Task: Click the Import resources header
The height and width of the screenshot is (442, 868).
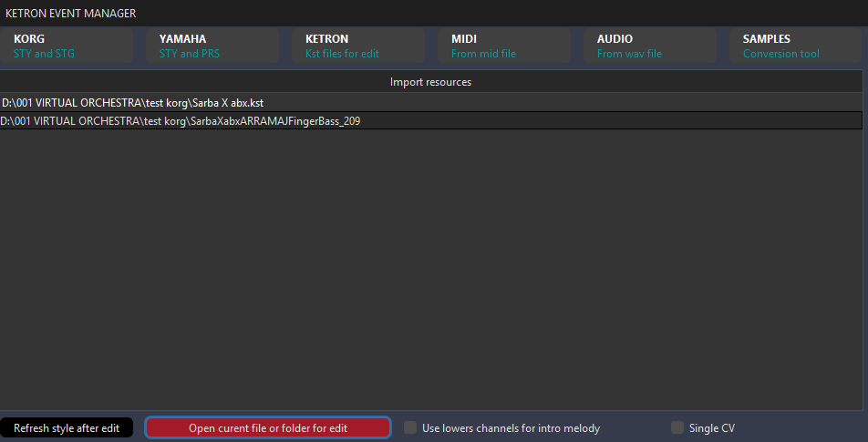Action: point(430,82)
